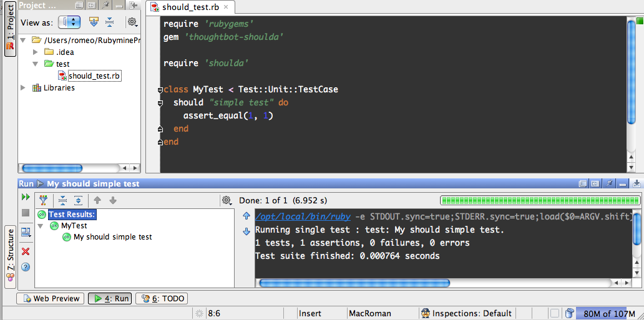Open the Run panel layout options icon
Screen dimensions: 644x320
[26, 233]
